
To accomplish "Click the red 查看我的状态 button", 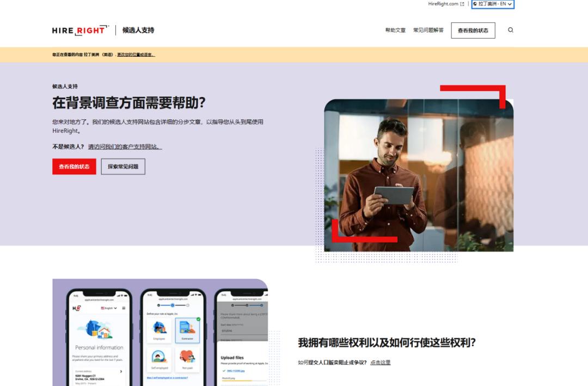I will tap(74, 167).
